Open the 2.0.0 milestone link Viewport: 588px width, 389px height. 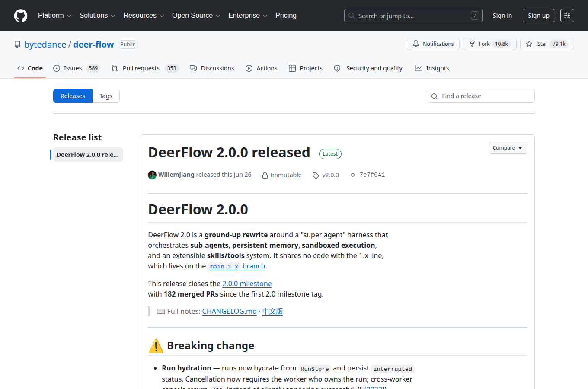click(247, 284)
